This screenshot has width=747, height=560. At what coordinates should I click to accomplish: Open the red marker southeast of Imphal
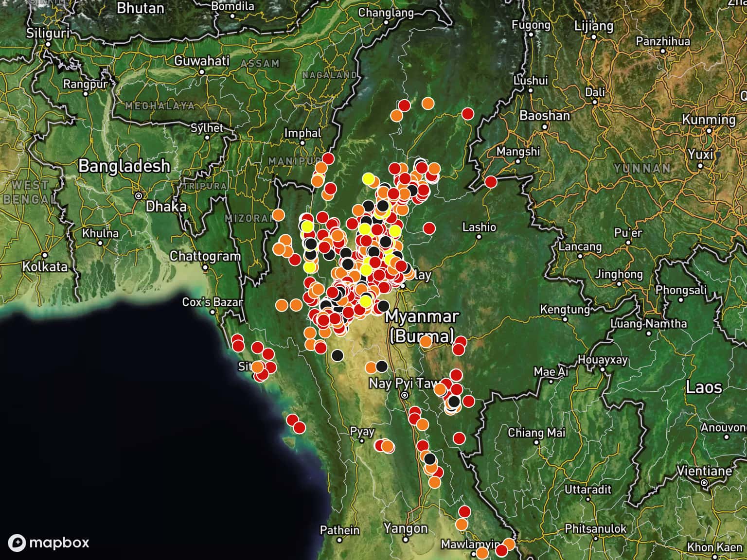point(328,158)
